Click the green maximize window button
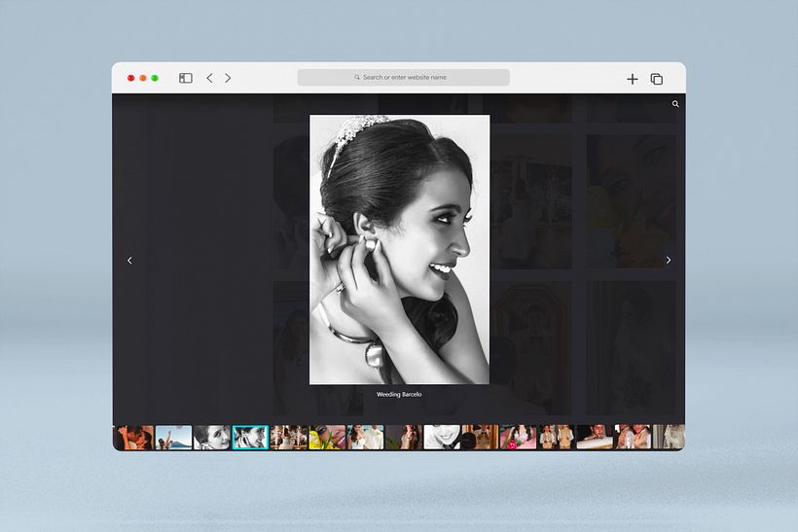The image size is (798, 532). (x=155, y=78)
